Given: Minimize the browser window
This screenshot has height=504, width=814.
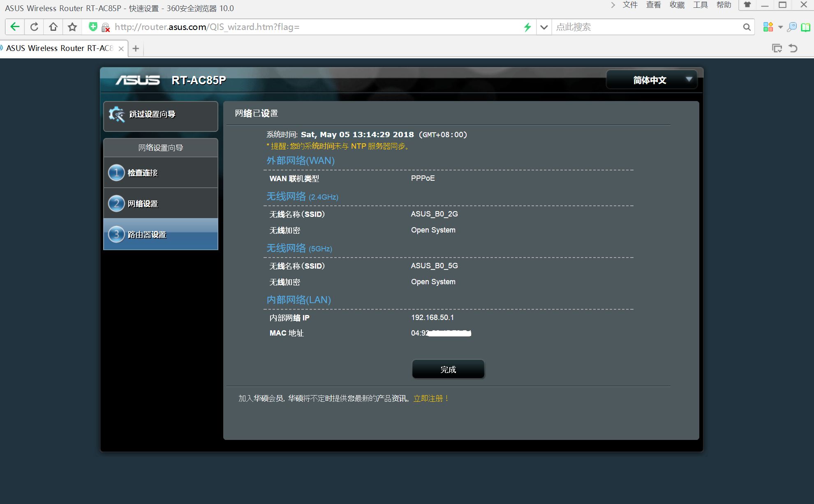Looking at the screenshot, I should pyautogui.click(x=765, y=5).
